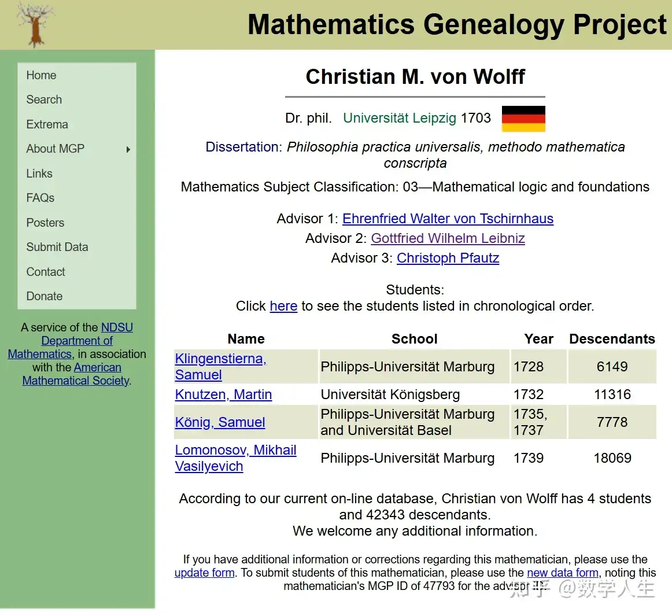The image size is (672, 616).
Task: Open the update form link
Action: [x=204, y=573]
